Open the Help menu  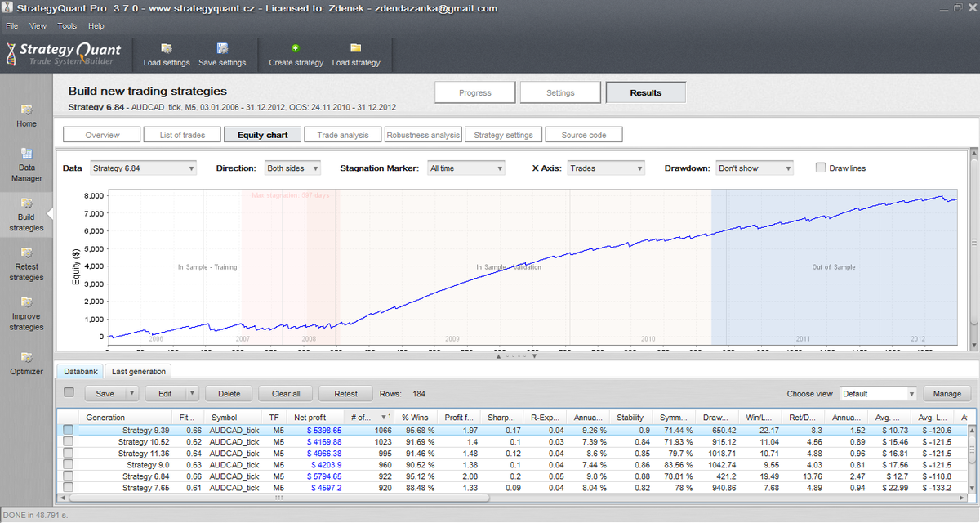click(96, 26)
